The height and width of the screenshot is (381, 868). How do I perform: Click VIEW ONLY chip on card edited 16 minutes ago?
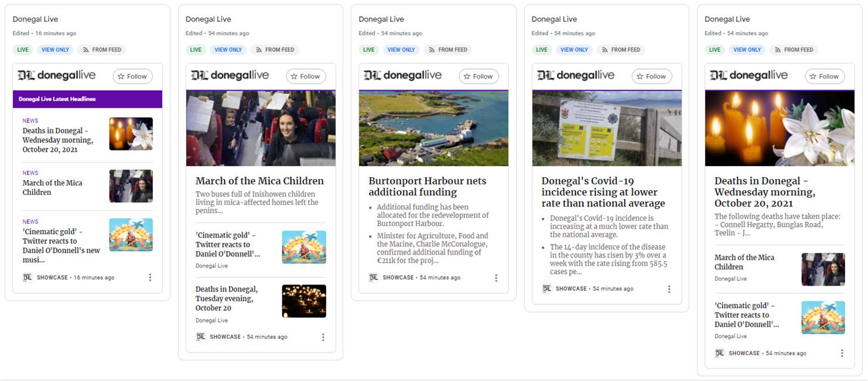pyautogui.click(x=55, y=50)
